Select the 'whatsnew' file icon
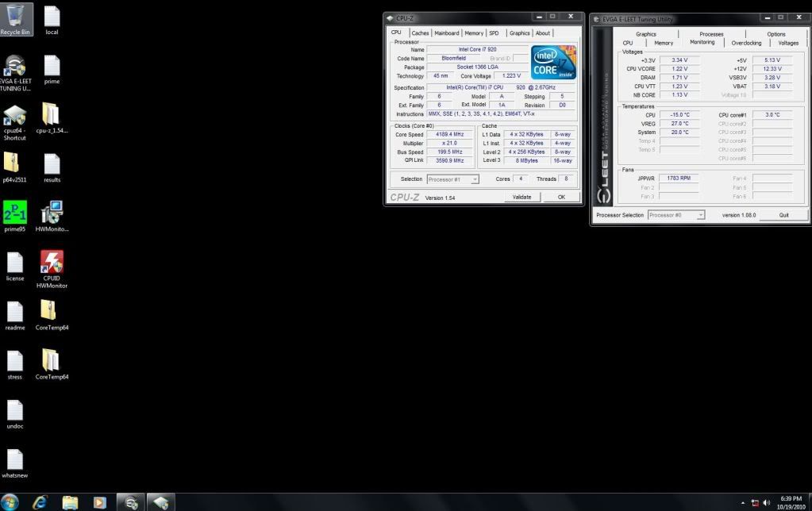 pyautogui.click(x=15, y=463)
